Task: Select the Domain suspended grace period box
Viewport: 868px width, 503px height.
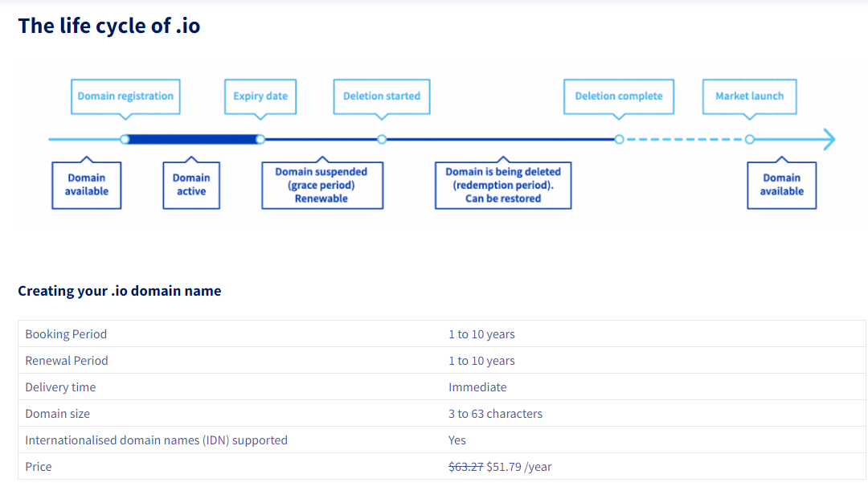Action: 322,185
